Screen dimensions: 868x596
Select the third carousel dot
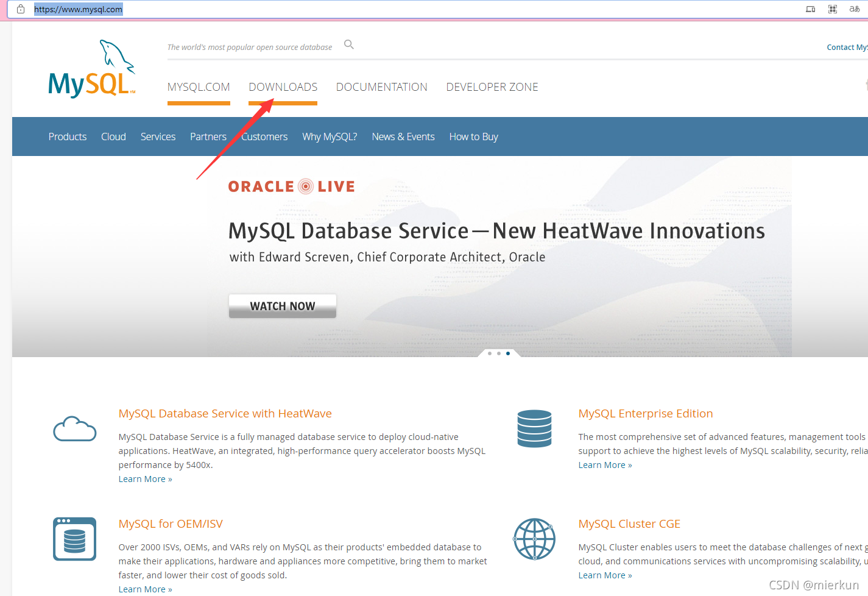508,353
